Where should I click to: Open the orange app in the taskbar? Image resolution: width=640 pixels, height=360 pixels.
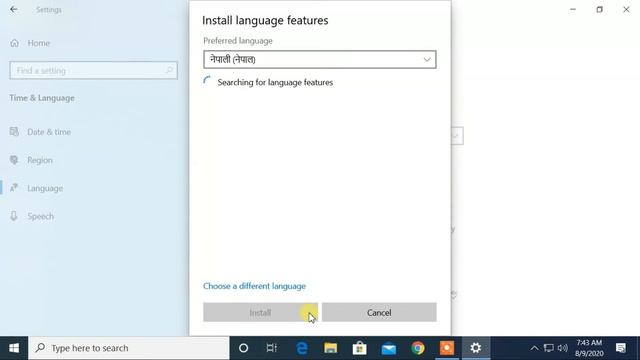click(447, 348)
